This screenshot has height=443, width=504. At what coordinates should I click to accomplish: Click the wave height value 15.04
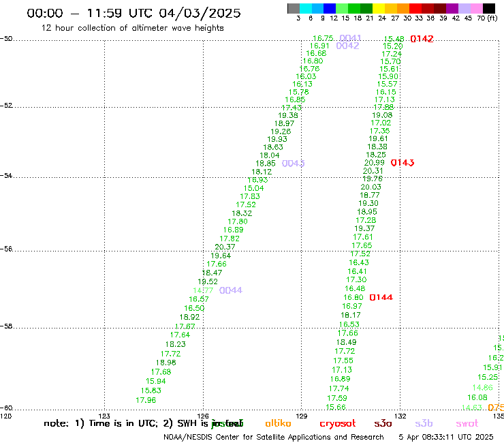(x=254, y=188)
